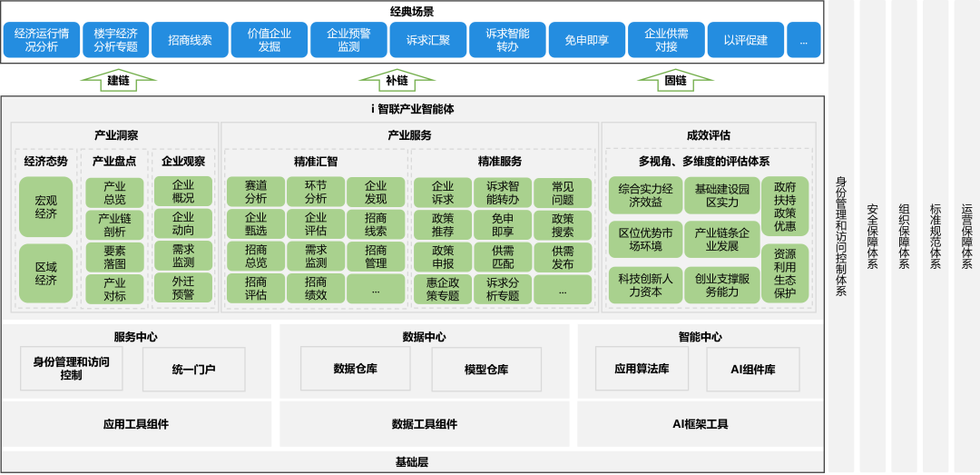Click the 产业链剖析 green box
The image size is (980, 475).
pos(114,225)
